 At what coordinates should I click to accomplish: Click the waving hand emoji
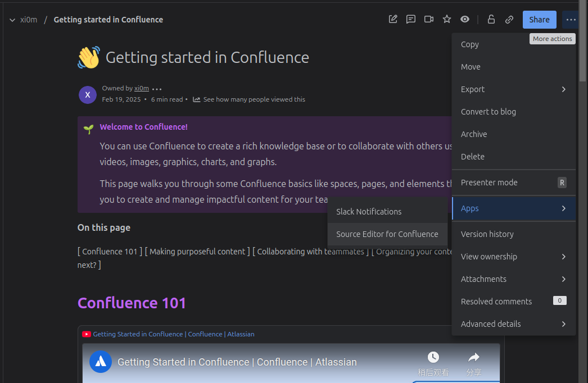(89, 57)
